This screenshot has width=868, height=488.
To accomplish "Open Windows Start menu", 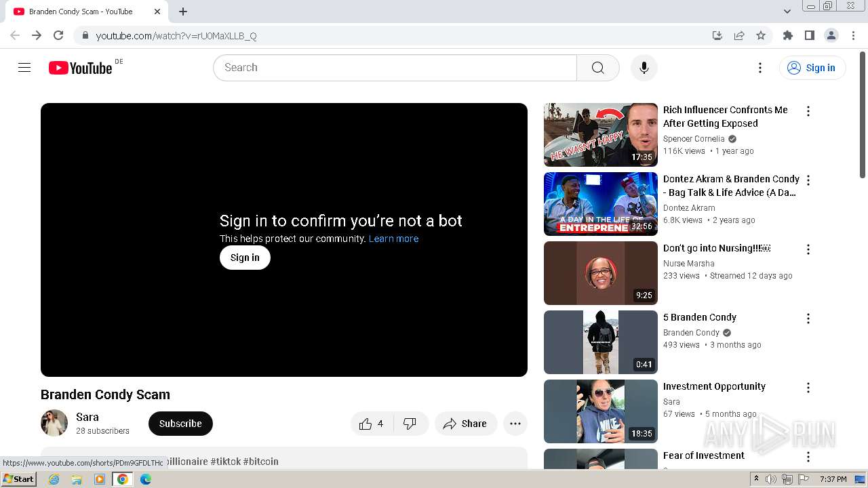I will (x=19, y=479).
